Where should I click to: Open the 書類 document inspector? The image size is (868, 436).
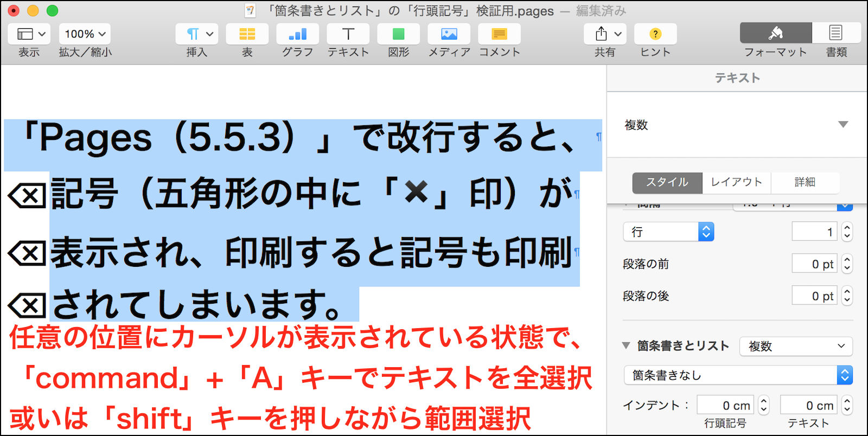836,33
